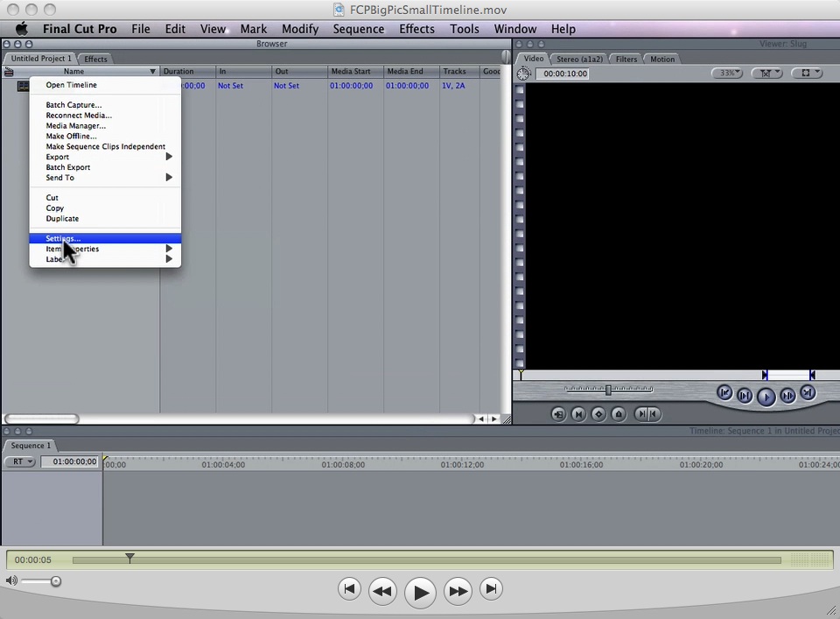Go to previous edit in Viewer transport
The image size is (840, 619).
tap(724, 393)
